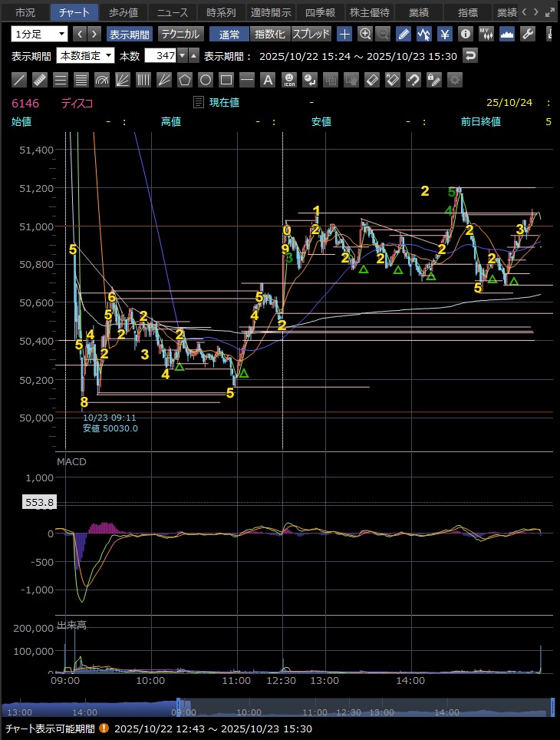Open the 本数指定 display period dropdown

click(86, 56)
